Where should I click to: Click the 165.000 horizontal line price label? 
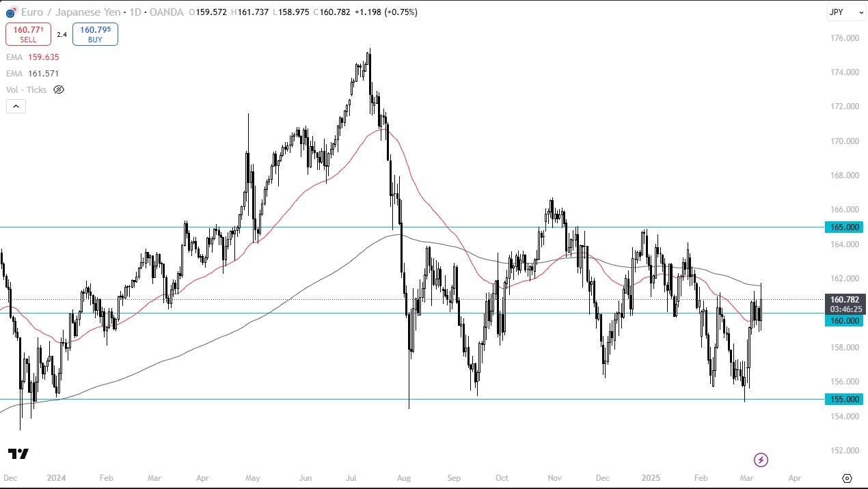[x=845, y=227]
